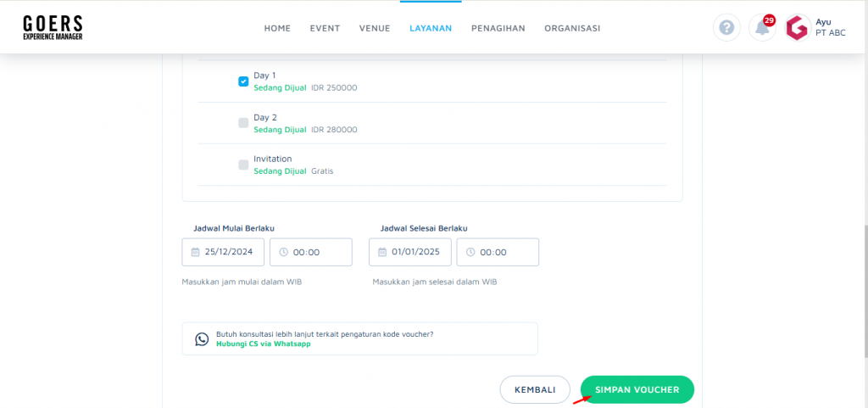This screenshot has width=868, height=408.
Task: Click hint Masukkan jam mulai dalam WIB
Action: pos(242,282)
